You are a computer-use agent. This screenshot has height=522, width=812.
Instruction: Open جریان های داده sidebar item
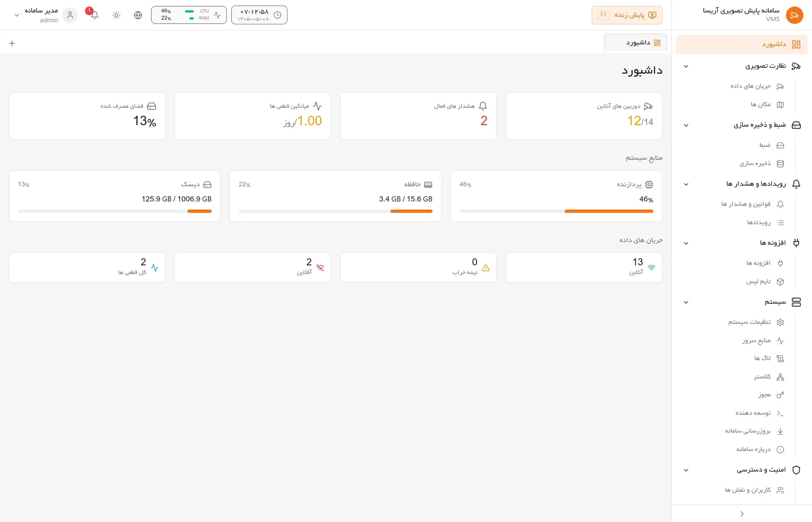pyautogui.click(x=751, y=86)
